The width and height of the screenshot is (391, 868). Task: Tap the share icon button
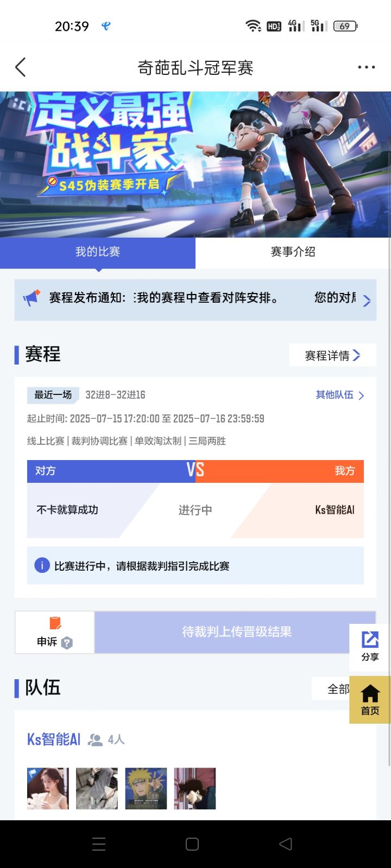(x=370, y=646)
